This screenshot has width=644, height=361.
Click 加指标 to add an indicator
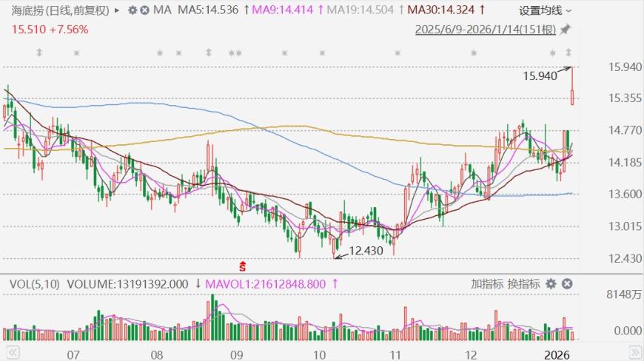(487, 284)
